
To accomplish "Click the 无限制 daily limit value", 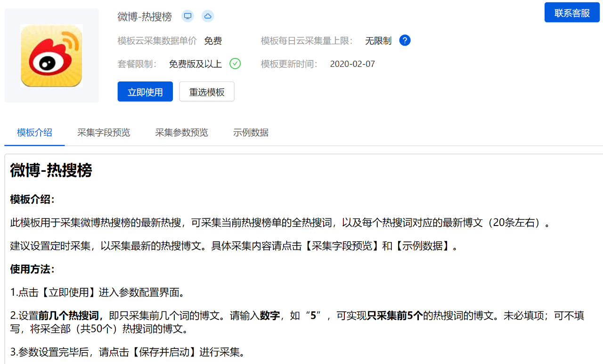I will click(378, 41).
